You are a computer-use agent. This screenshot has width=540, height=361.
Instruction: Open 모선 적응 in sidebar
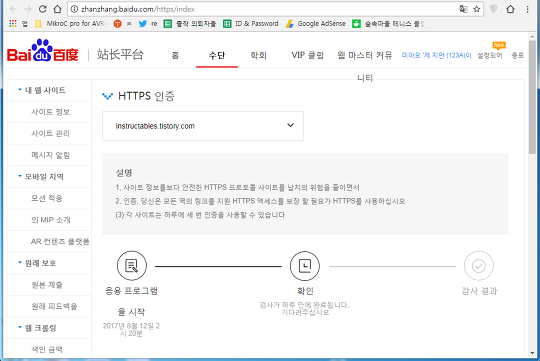(46, 198)
